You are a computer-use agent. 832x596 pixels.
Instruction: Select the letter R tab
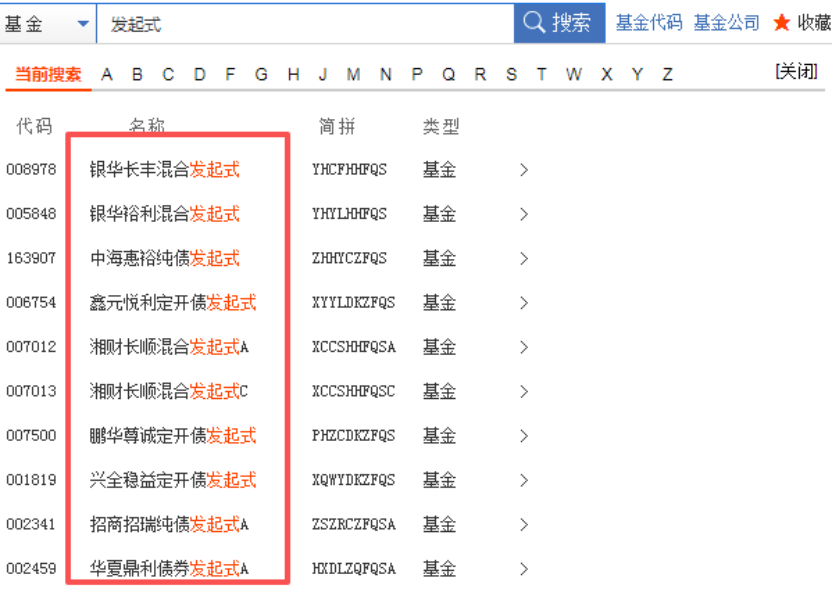coord(480,74)
